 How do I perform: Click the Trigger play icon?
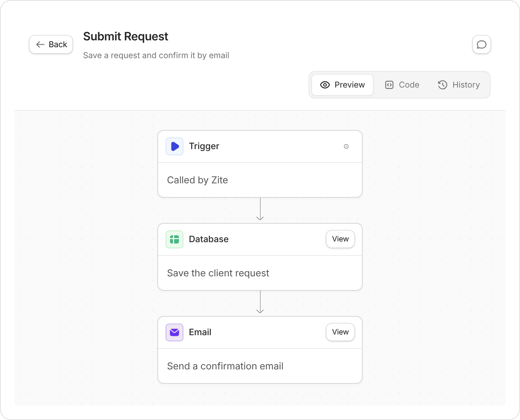(x=174, y=146)
